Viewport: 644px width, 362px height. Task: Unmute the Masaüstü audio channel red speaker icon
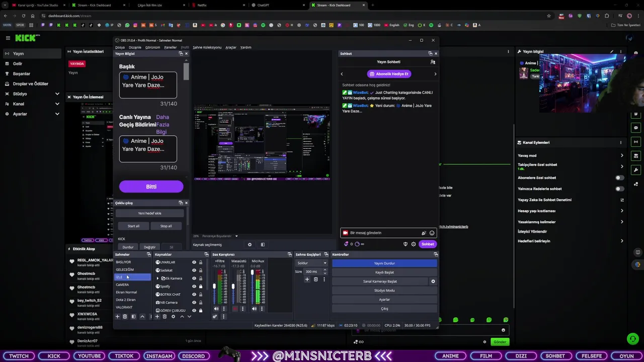[235, 309]
